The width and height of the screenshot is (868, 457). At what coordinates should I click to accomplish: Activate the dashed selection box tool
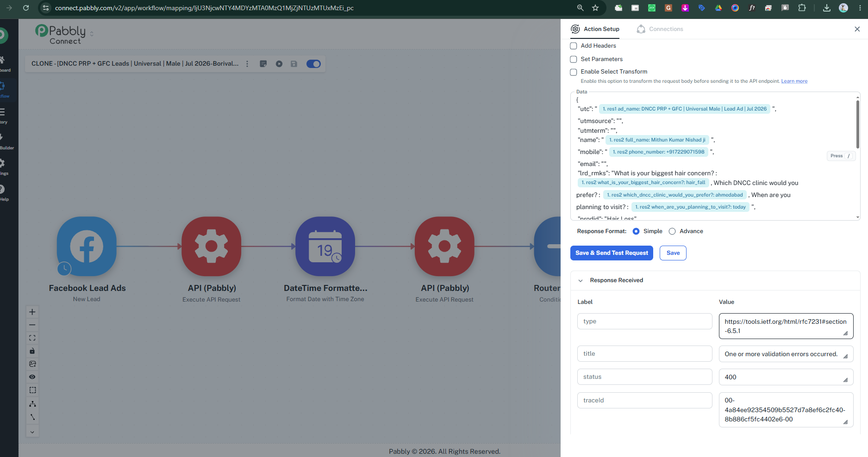(x=32, y=390)
